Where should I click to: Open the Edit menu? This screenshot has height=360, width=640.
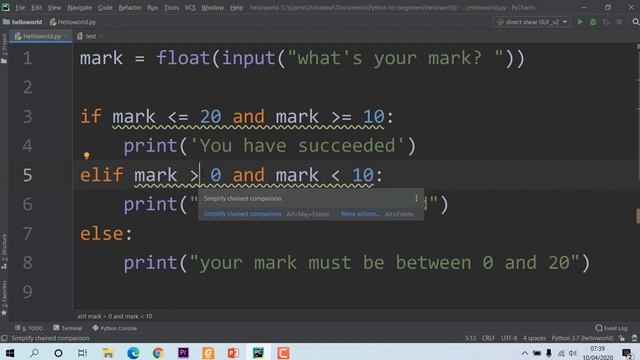point(36,8)
